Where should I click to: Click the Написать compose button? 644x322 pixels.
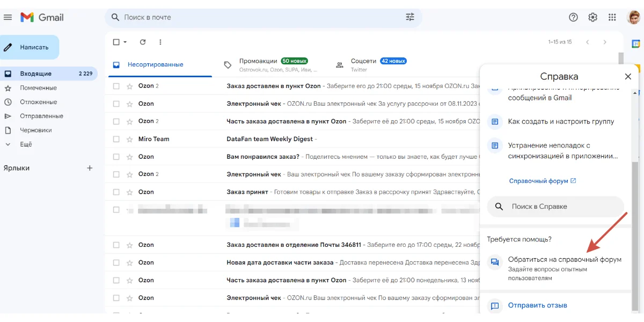click(30, 47)
